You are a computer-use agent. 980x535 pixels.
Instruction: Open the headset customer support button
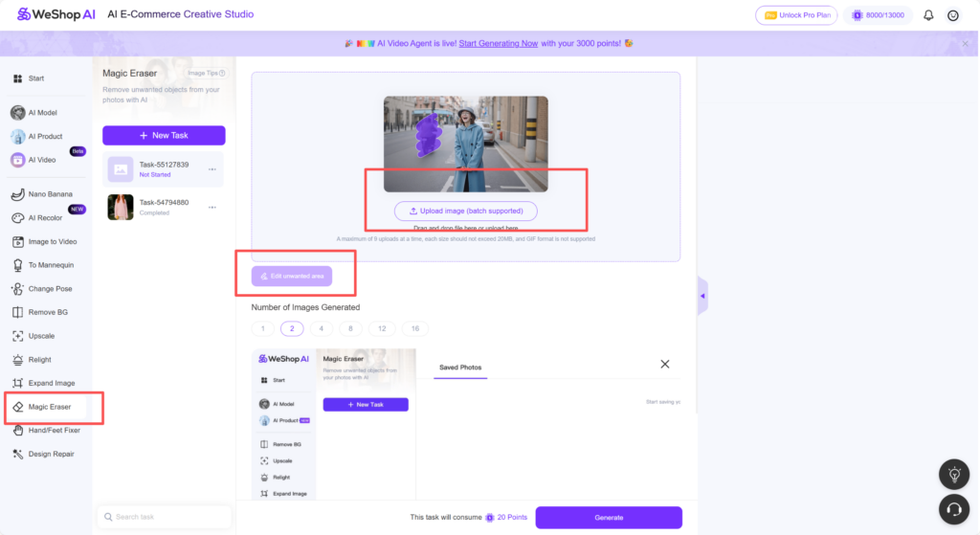[x=954, y=509]
